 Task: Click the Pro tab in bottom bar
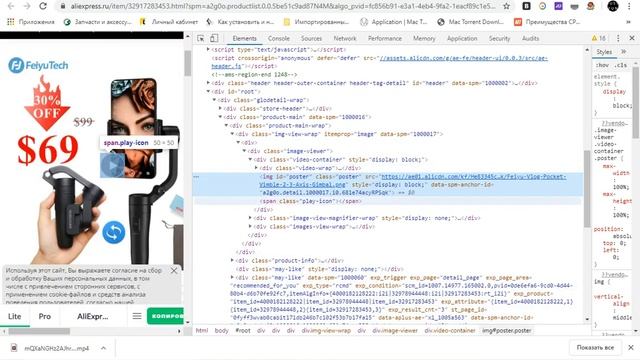pyautogui.click(x=44, y=316)
